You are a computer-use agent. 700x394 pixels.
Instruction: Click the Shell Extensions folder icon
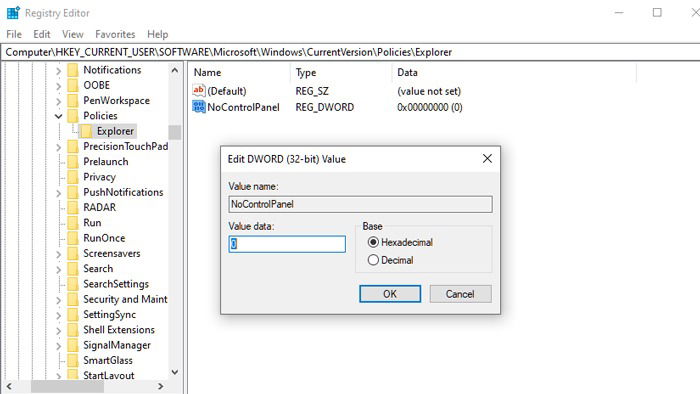point(73,330)
